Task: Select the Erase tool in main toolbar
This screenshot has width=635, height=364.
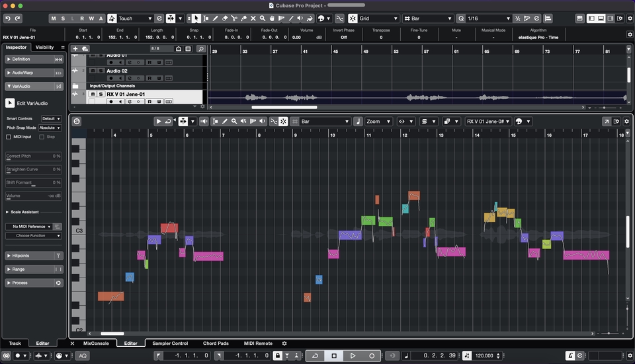Action: click(225, 18)
